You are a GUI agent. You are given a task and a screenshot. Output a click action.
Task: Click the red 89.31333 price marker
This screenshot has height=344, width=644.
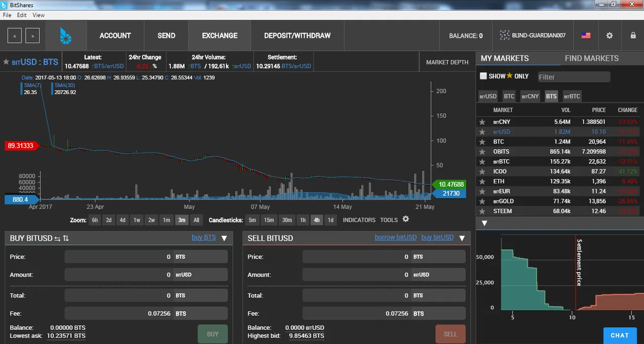pyautogui.click(x=21, y=146)
